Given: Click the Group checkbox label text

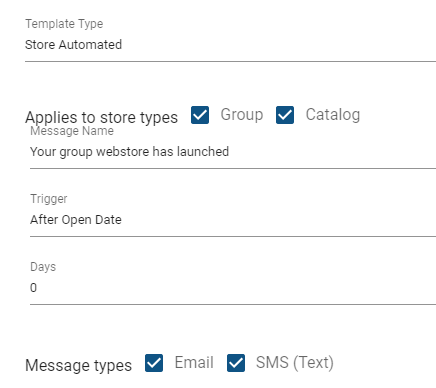Looking at the screenshot, I should click(x=242, y=115).
